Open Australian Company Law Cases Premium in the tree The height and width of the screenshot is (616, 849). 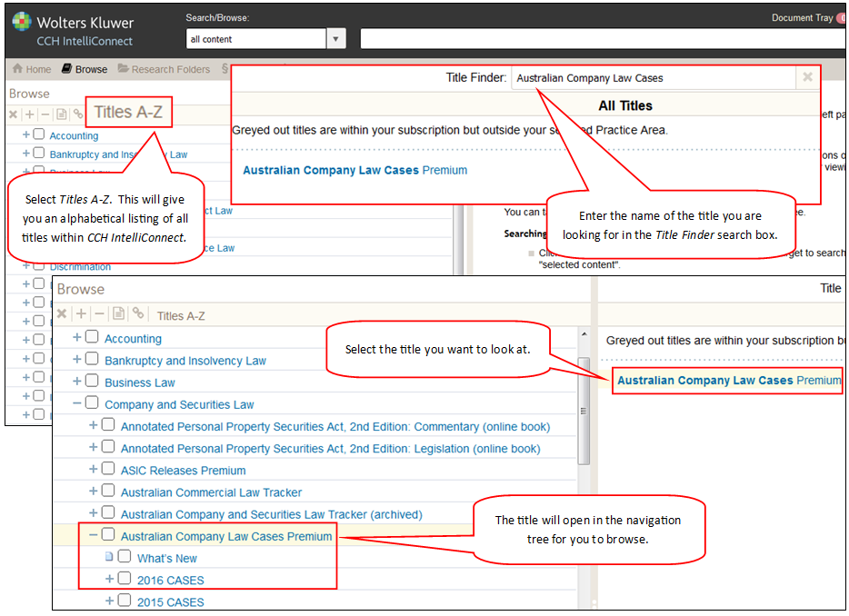pyautogui.click(x=225, y=536)
